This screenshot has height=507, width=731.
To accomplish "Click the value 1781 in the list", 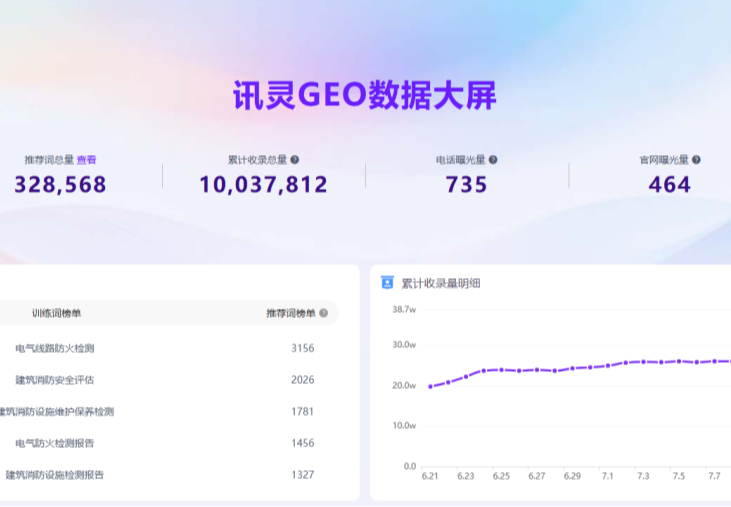I will [x=303, y=411].
